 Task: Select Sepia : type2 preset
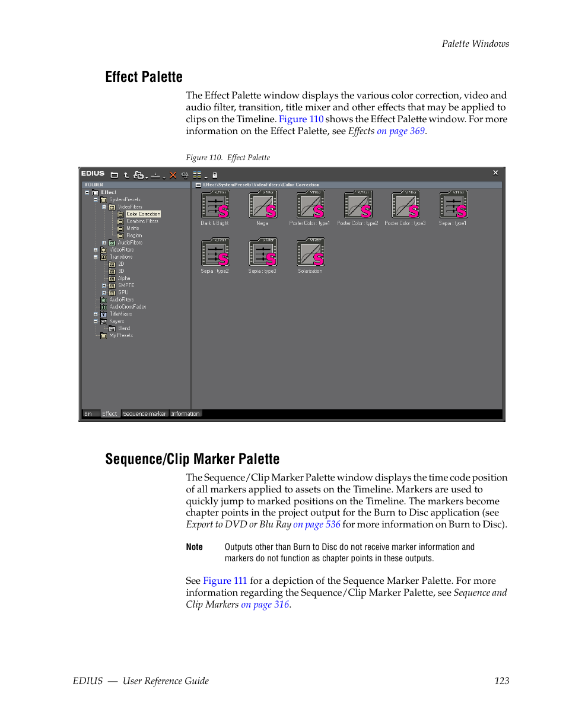(215, 256)
